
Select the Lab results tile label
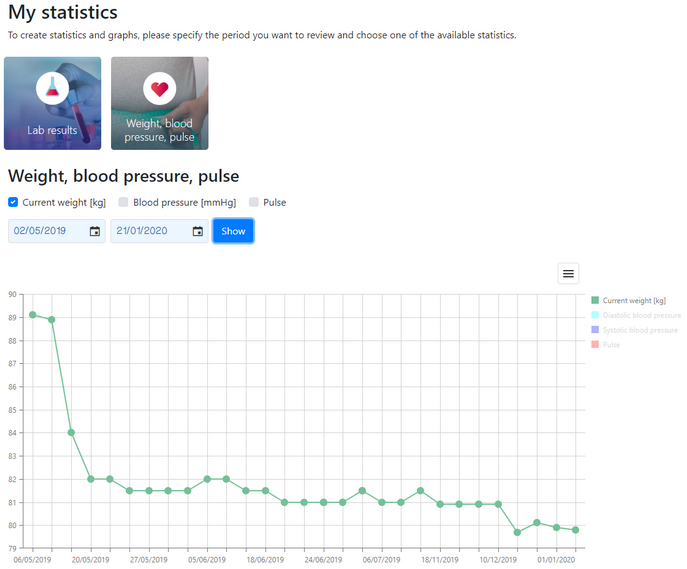pos(52,130)
